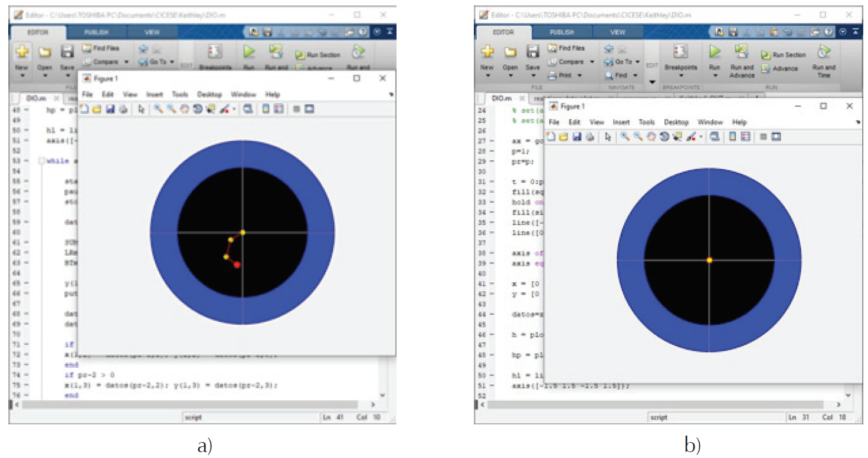
Task: Click the print icon in figure a's toolbar
Action: pos(123,109)
